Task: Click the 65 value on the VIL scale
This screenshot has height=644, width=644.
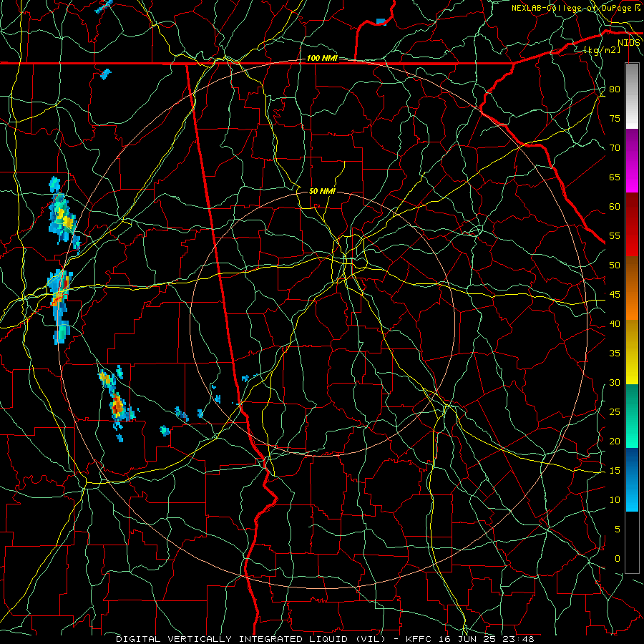Action: point(615,177)
